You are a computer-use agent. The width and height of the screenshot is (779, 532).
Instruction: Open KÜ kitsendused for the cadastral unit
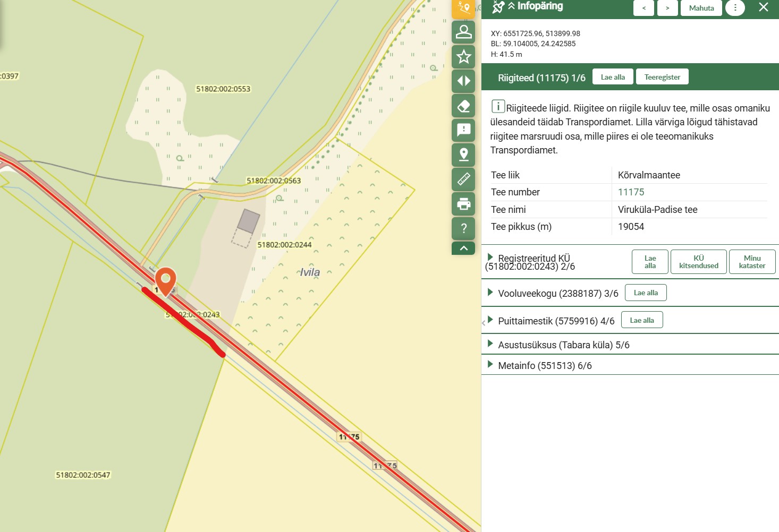(x=698, y=262)
